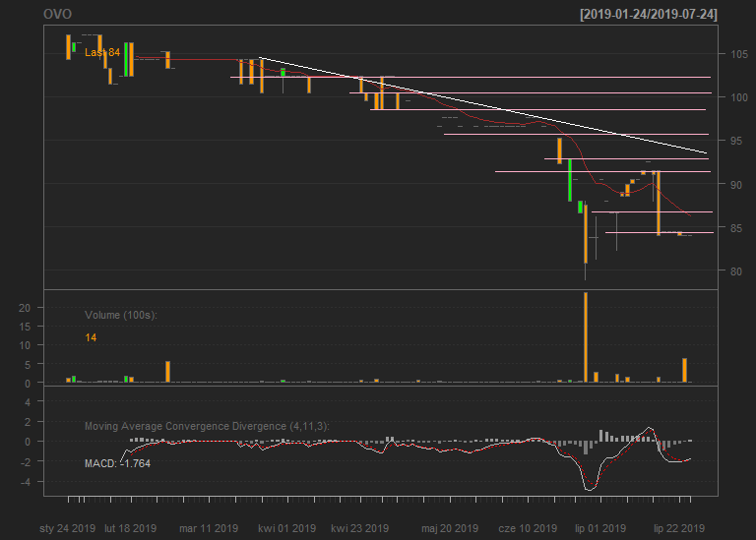Image resolution: width=756 pixels, height=540 pixels.
Task: Click the volume value 14
Action: click(x=91, y=337)
